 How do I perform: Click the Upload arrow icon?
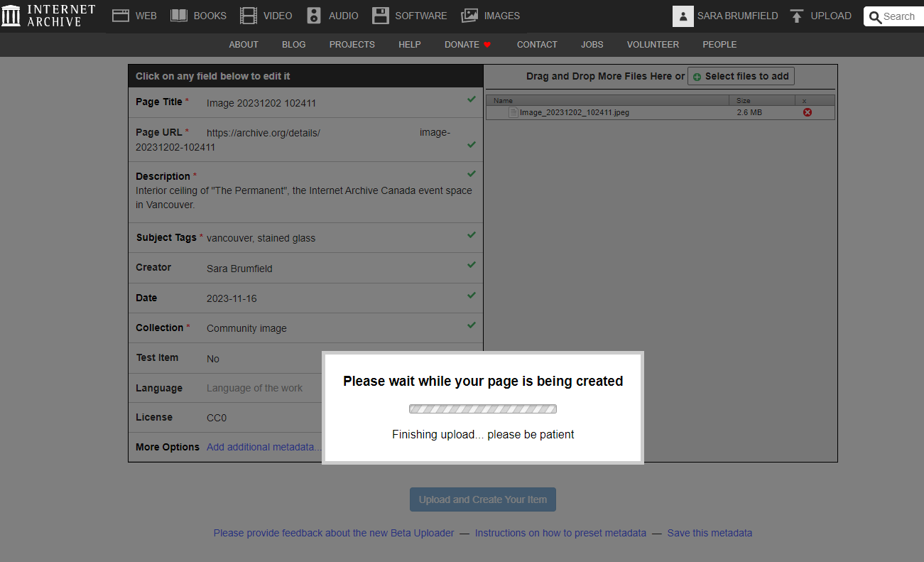tap(797, 16)
